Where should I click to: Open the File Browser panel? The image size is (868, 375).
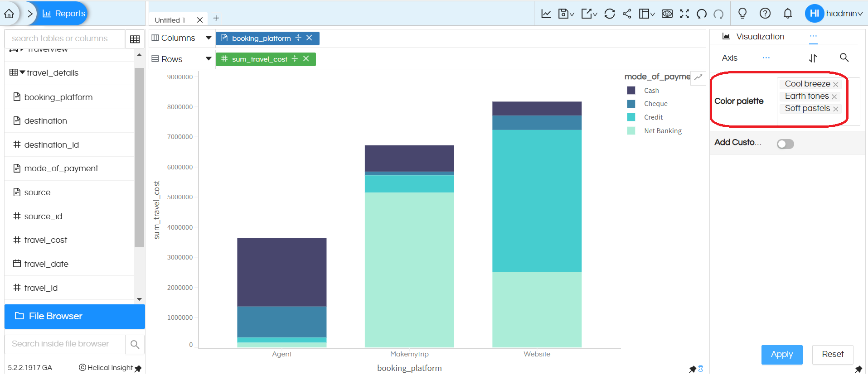[75, 316]
